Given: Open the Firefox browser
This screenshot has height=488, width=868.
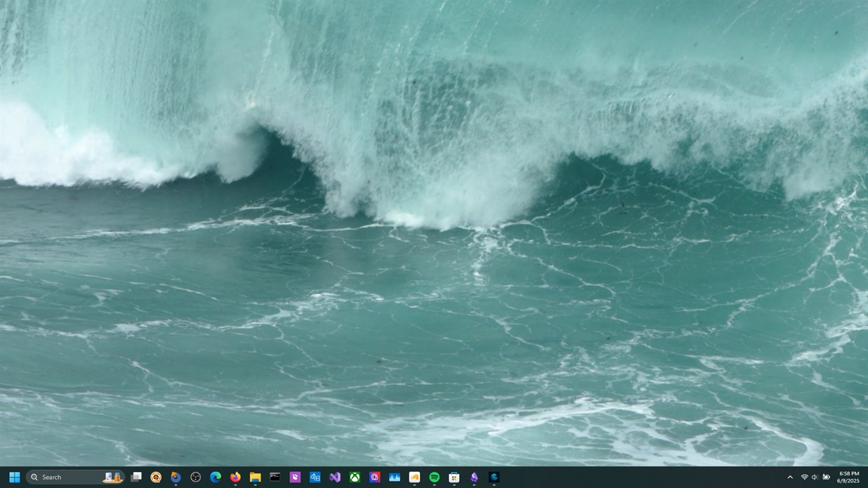Looking at the screenshot, I should point(235,477).
